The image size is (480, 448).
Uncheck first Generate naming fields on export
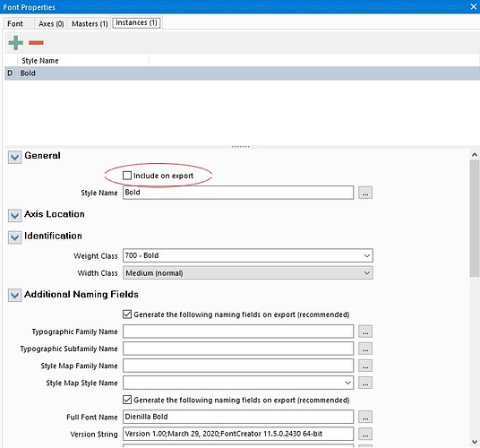pos(127,314)
